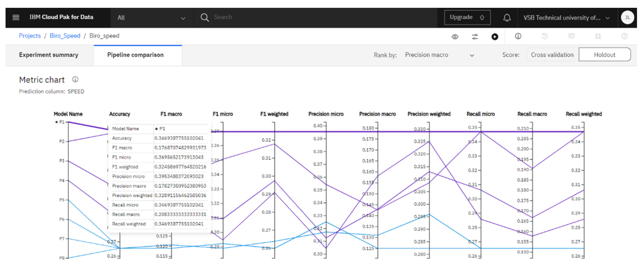Viewport: 644px width, 268px height.
Task: Select Cross validation score option
Action: [x=552, y=55]
